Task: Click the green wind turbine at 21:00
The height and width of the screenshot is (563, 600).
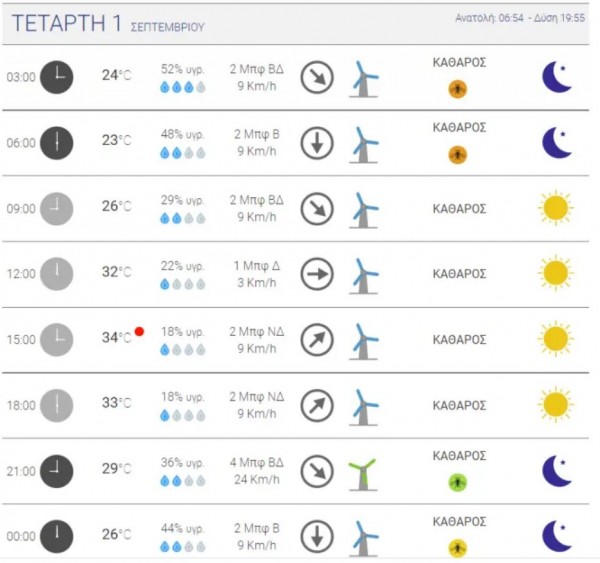Action: [363, 471]
